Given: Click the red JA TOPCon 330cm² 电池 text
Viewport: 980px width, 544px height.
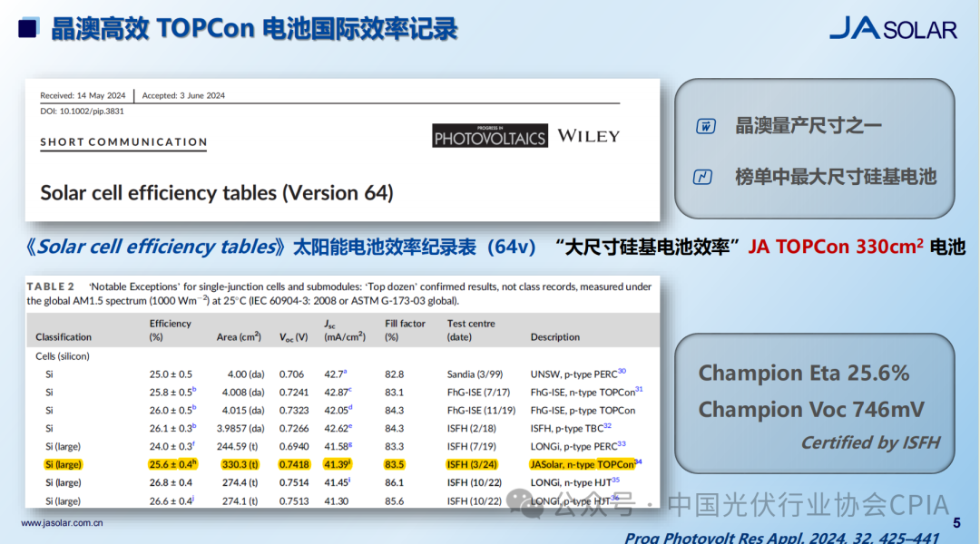Looking at the screenshot, I should pos(857,247).
